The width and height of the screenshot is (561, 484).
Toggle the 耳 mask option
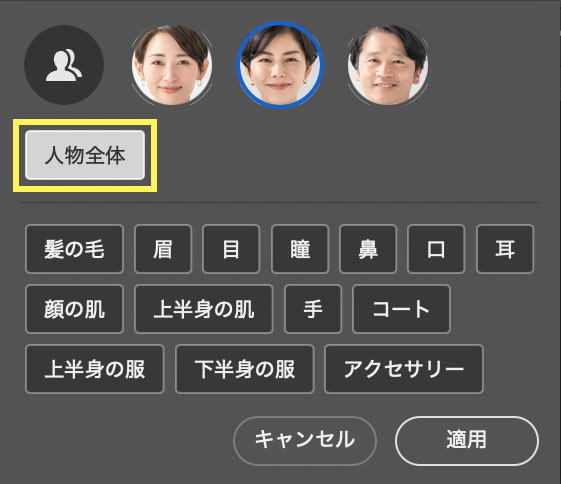point(505,249)
